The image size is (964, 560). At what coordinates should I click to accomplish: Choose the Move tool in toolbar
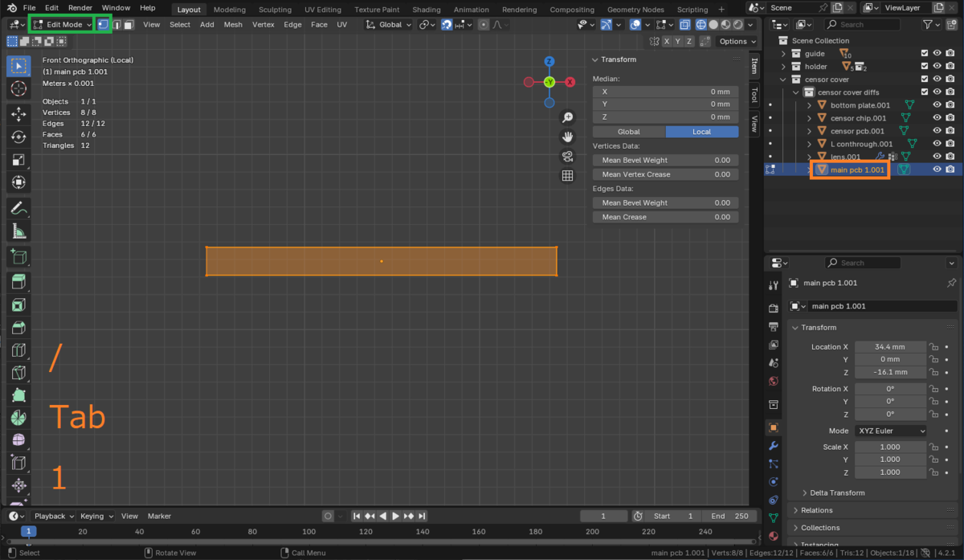(x=18, y=115)
